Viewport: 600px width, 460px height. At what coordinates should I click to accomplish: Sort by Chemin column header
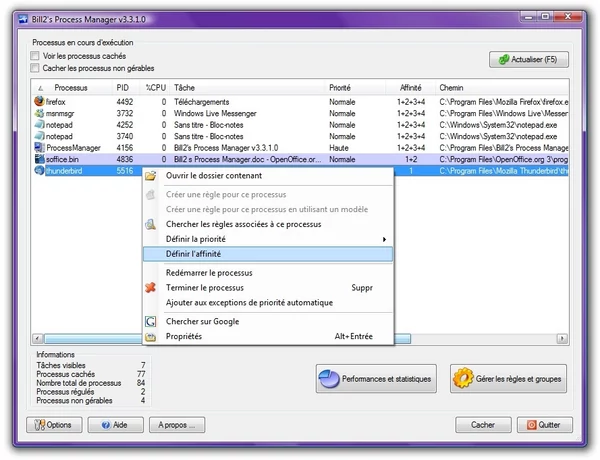point(502,88)
